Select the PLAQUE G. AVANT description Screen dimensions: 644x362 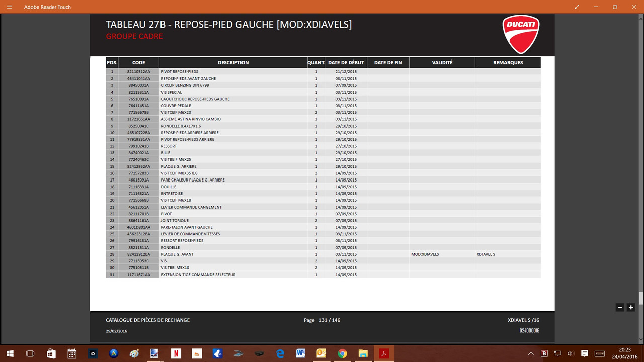click(x=177, y=254)
